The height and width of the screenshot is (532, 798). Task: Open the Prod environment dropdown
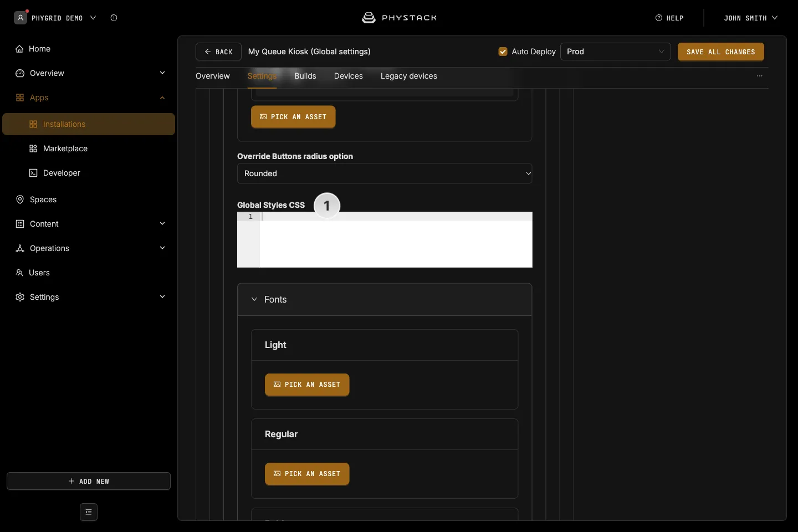tap(616, 52)
